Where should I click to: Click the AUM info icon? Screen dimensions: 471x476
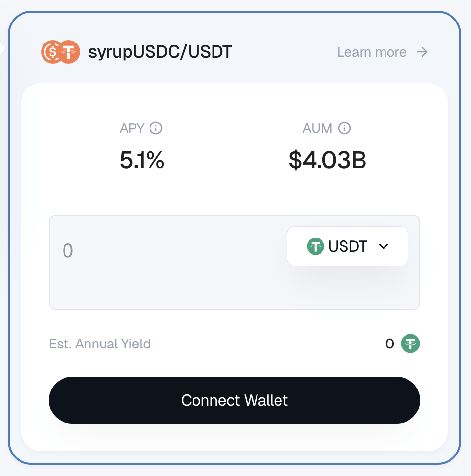[345, 128]
